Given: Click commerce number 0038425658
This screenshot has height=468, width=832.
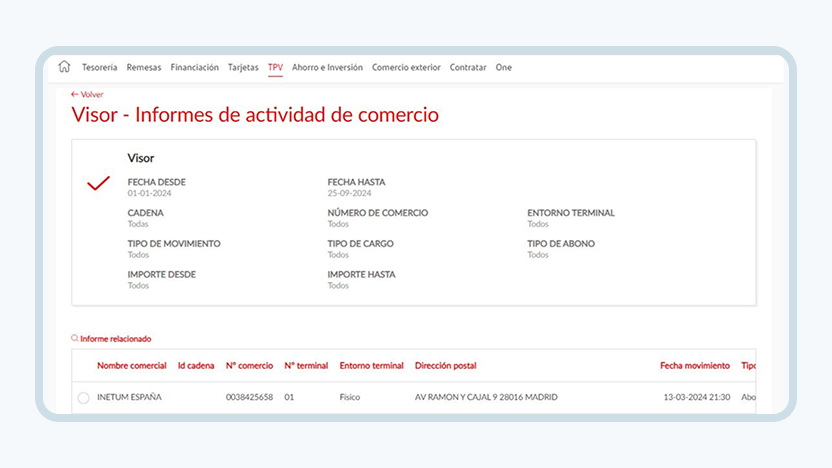Looking at the screenshot, I should point(249,397).
